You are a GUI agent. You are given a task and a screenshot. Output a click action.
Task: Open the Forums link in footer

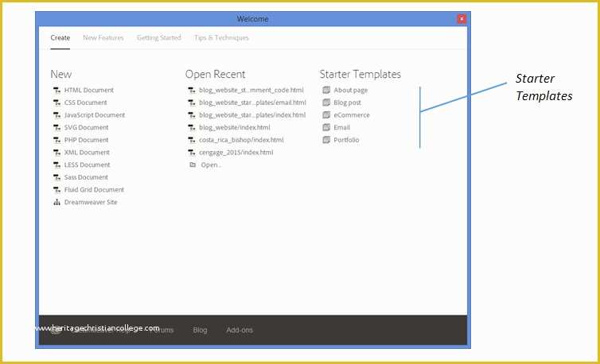click(162, 330)
